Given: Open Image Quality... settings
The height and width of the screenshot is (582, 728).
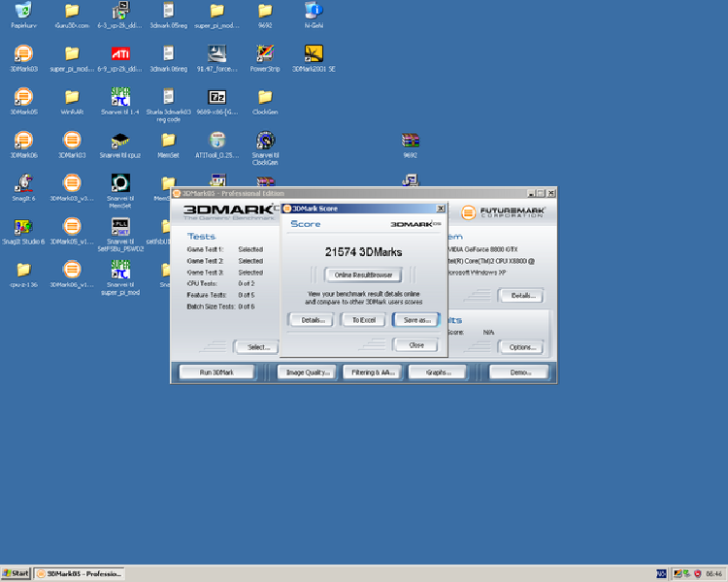Looking at the screenshot, I should pyautogui.click(x=307, y=372).
